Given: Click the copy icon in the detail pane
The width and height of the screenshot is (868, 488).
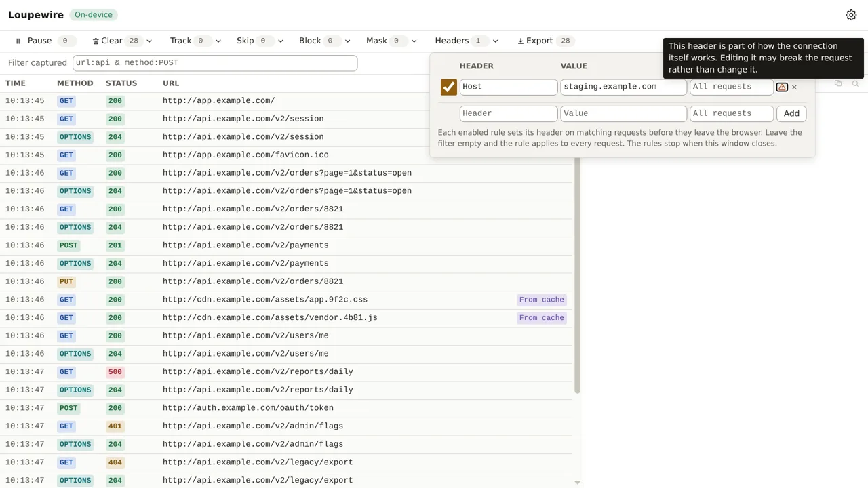Looking at the screenshot, I should coord(838,83).
